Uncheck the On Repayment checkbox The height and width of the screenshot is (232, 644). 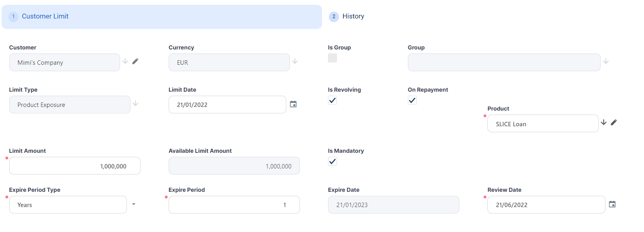point(412,101)
